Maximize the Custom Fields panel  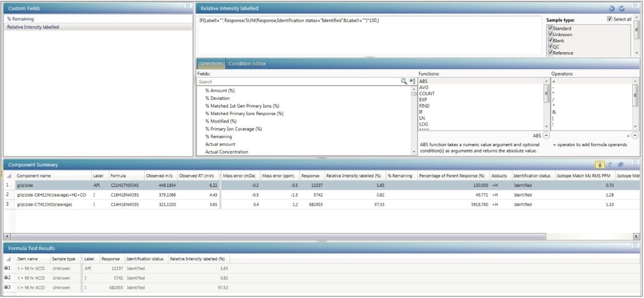[188, 6]
